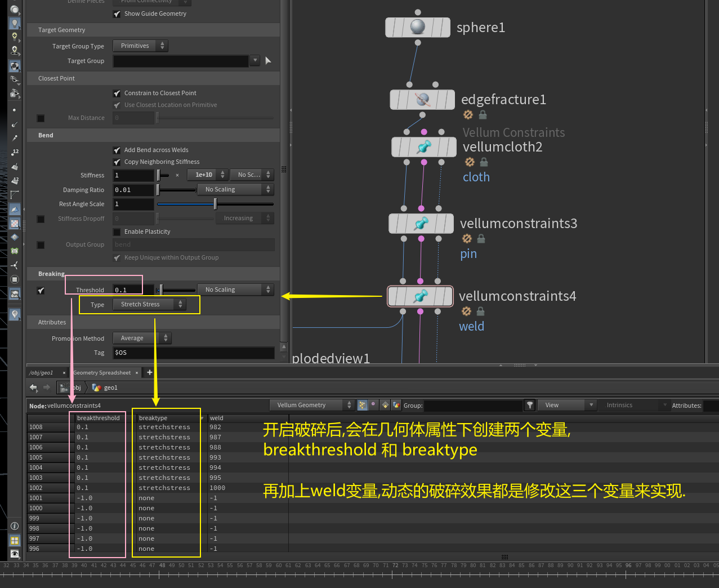Viewport: 719px width, 588px height.
Task: Toggle Copy Neighboring Stiffness checkbox
Action: coord(117,162)
